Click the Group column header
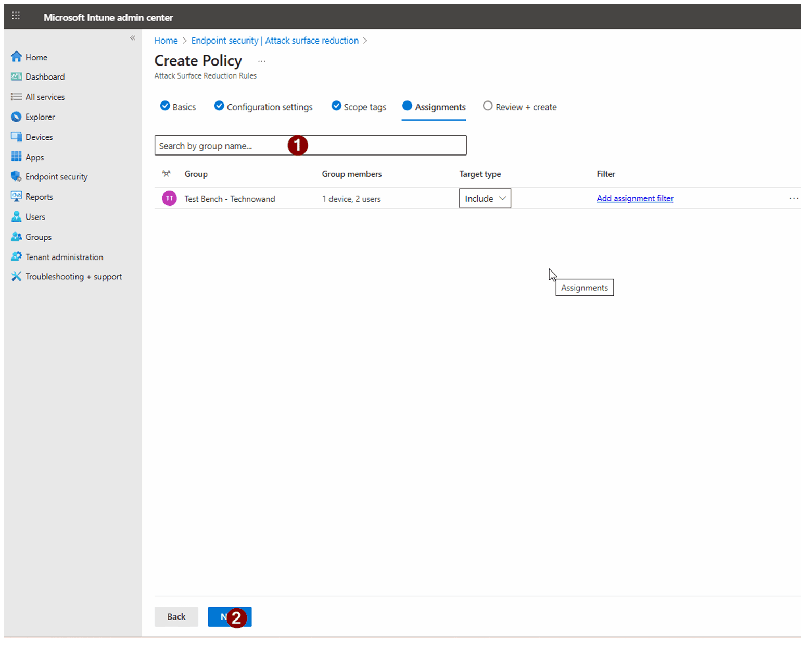 196,174
